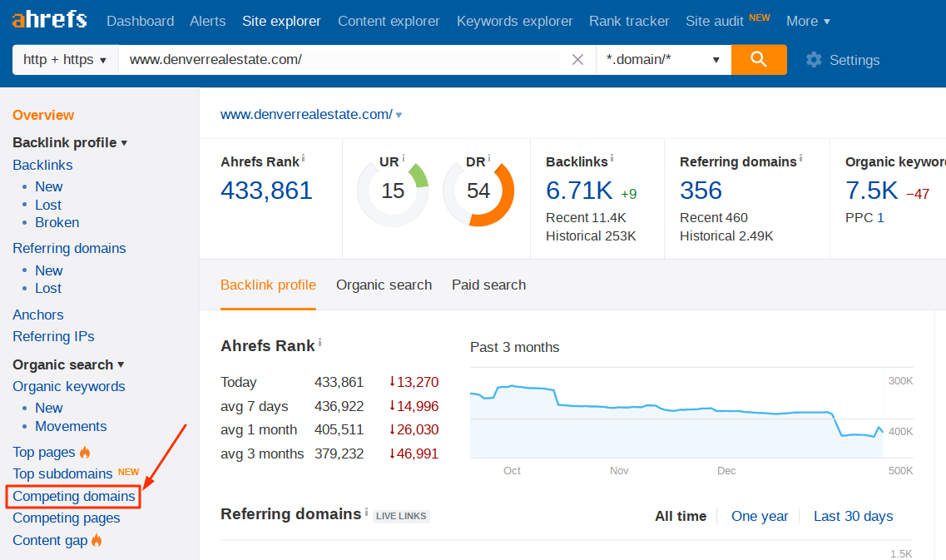Open Anchors in the sidebar
This screenshot has width=946, height=560.
click(38, 315)
